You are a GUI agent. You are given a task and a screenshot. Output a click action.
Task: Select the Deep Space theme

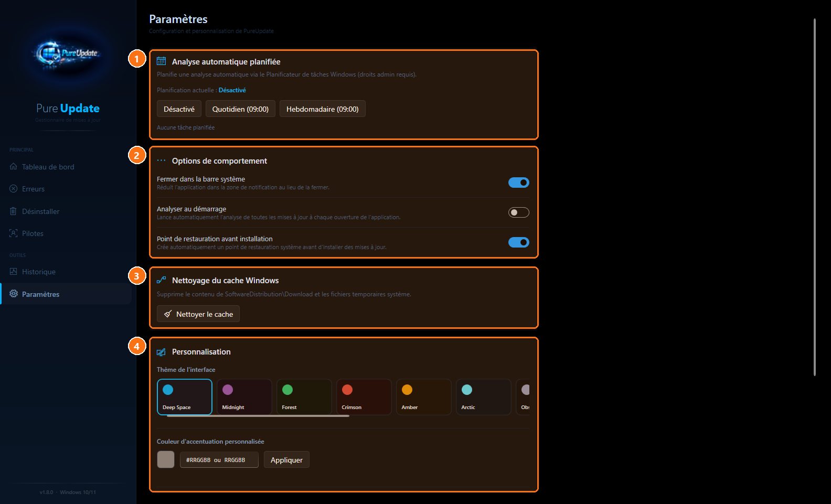pyautogui.click(x=185, y=397)
